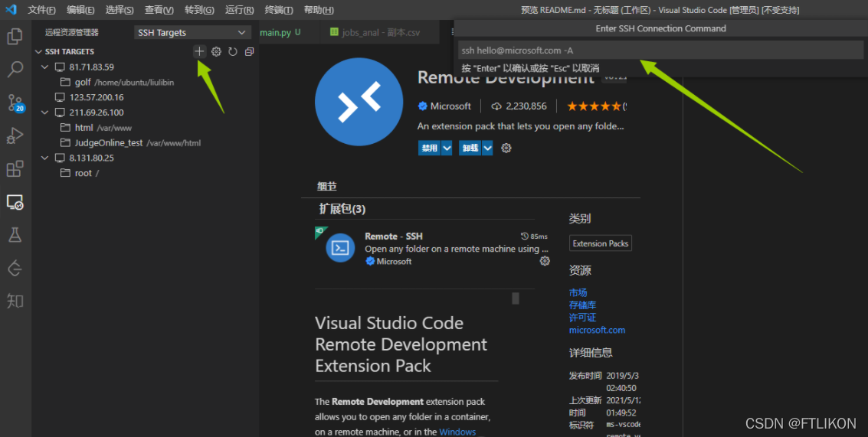Click the README scrollbar thumb
Image resolution: width=868 pixels, height=437 pixels.
516,298
